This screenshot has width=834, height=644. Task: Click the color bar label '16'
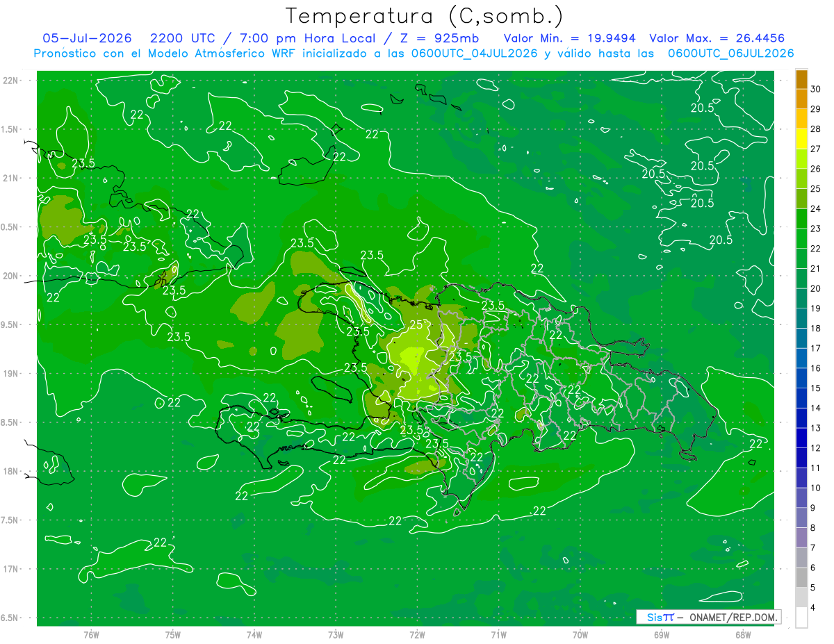(816, 368)
